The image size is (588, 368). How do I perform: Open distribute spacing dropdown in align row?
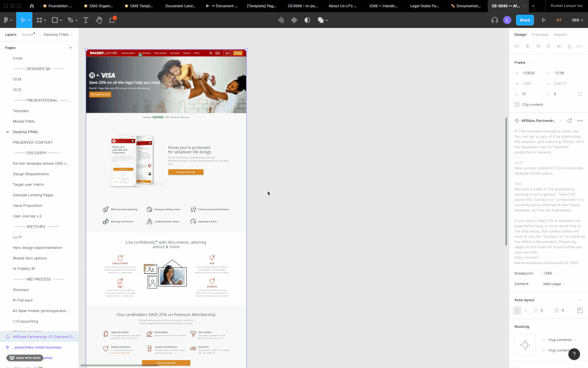[x=581, y=46]
